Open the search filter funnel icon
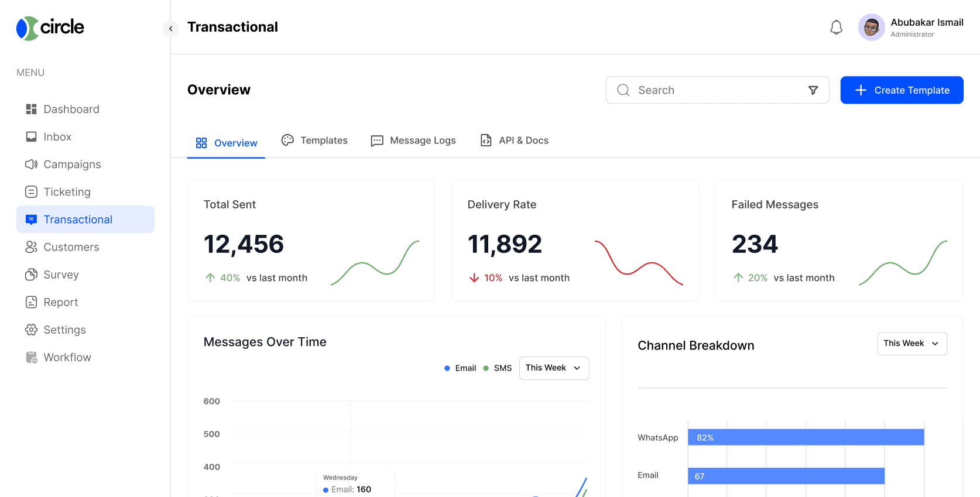Viewport: 980px width, 497px height. (x=813, y=90)
